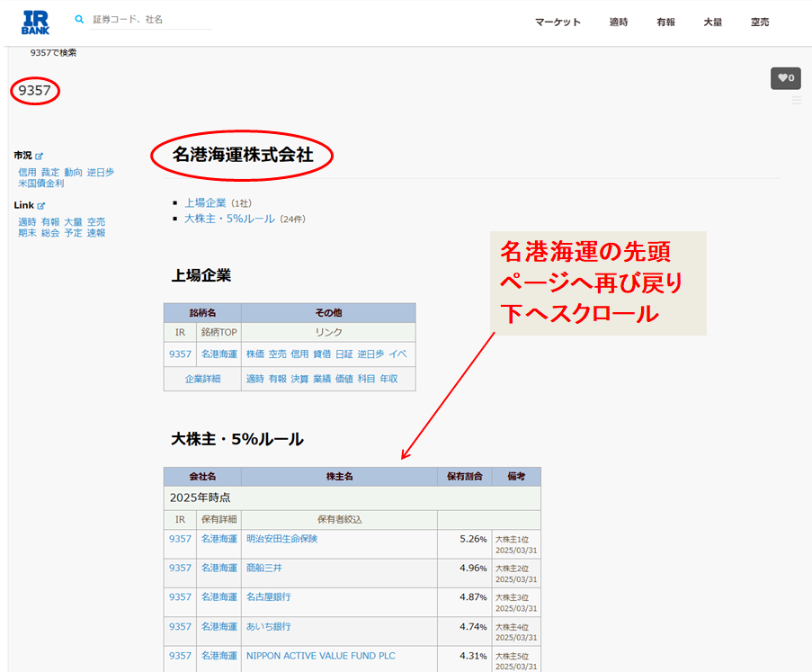Click external link icon beside 市況

[39, 157]
